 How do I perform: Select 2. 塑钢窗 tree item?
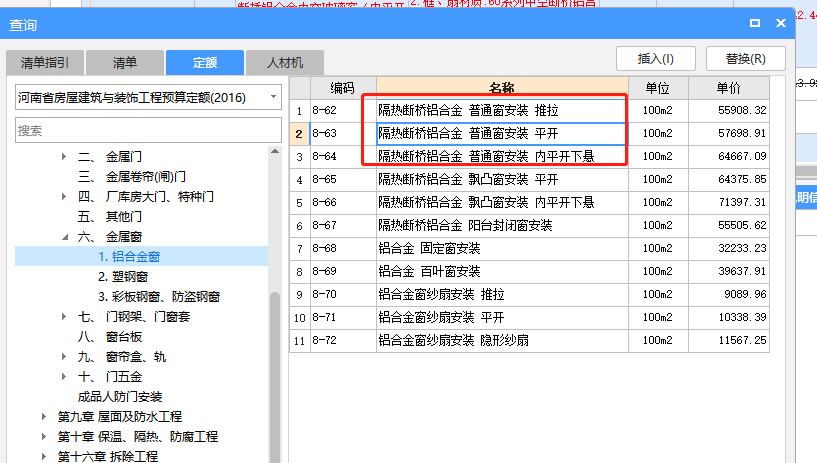123,277
